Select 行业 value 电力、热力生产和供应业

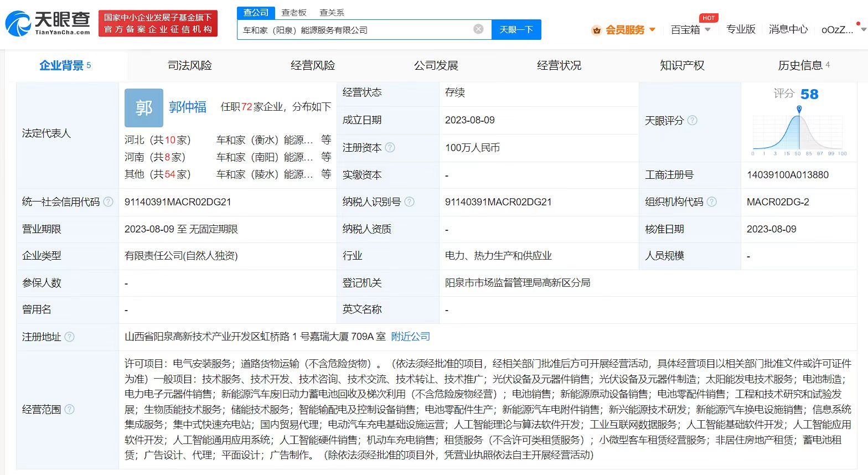(498, 256)
